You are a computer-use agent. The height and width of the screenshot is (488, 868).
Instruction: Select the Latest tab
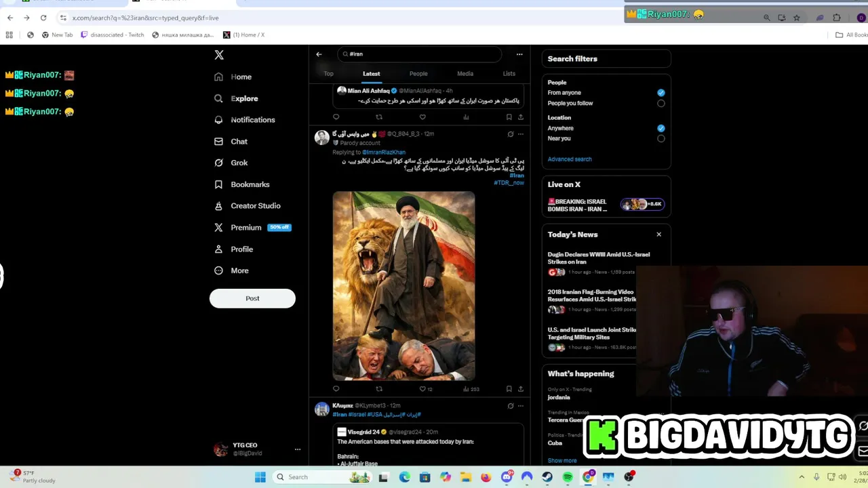coord(371,74)
